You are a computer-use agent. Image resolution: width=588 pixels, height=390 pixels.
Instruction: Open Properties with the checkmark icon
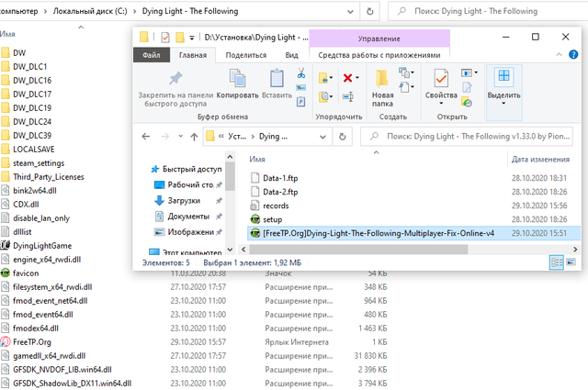tap(441, 78)
